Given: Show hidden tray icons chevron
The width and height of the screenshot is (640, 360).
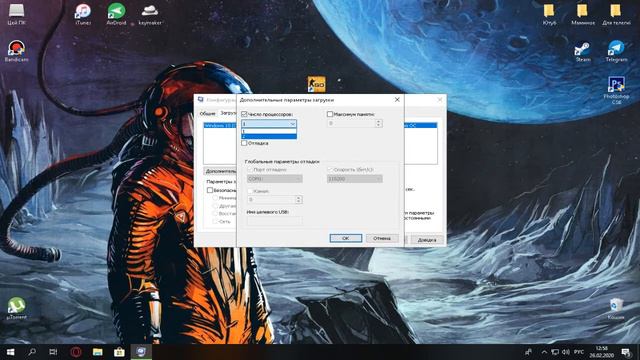Looking at the screenshot, I should point(544,352).
